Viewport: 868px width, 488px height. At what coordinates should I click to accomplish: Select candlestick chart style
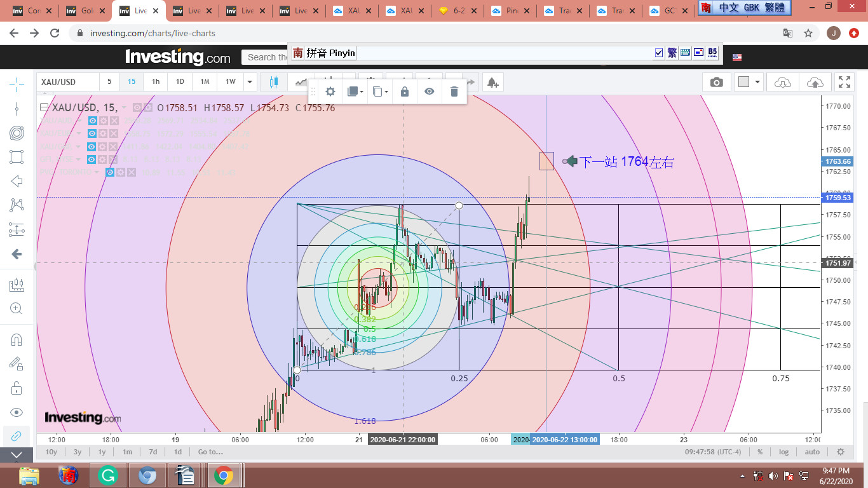[x=275, y=82]
